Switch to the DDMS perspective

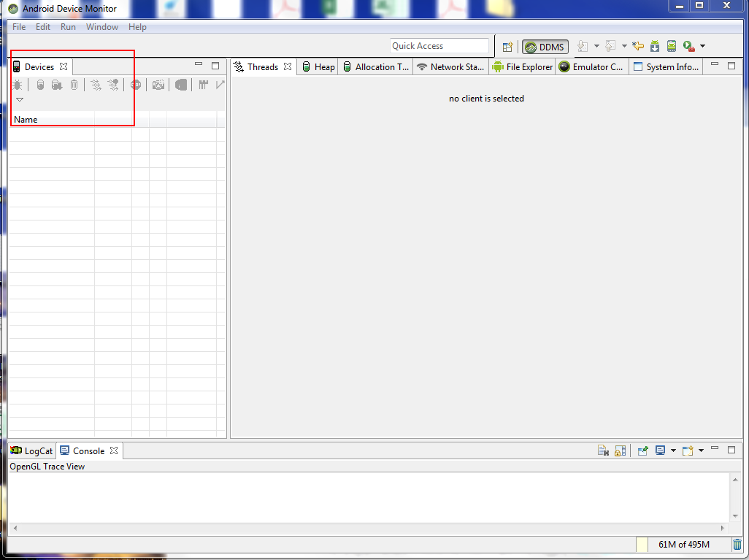tap(545, 47)
